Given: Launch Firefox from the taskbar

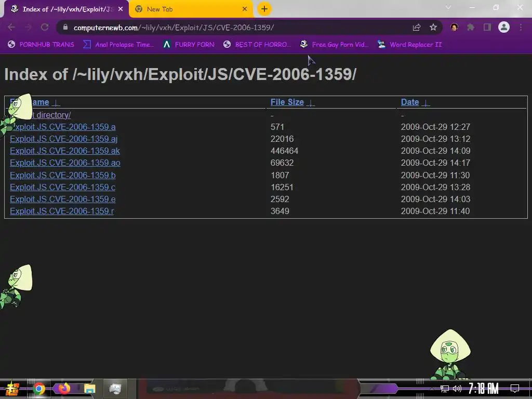Looking at the screenshot, I should (x=64, y=388).
